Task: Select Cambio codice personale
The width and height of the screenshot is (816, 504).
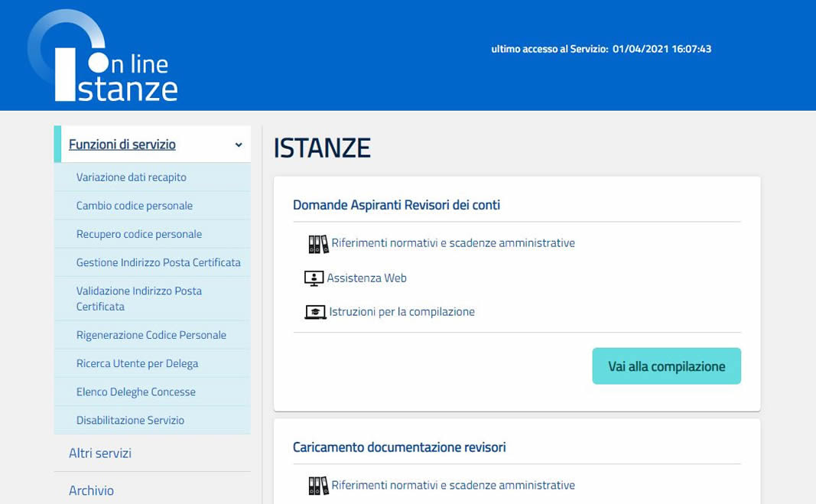Action: (135, 206)
